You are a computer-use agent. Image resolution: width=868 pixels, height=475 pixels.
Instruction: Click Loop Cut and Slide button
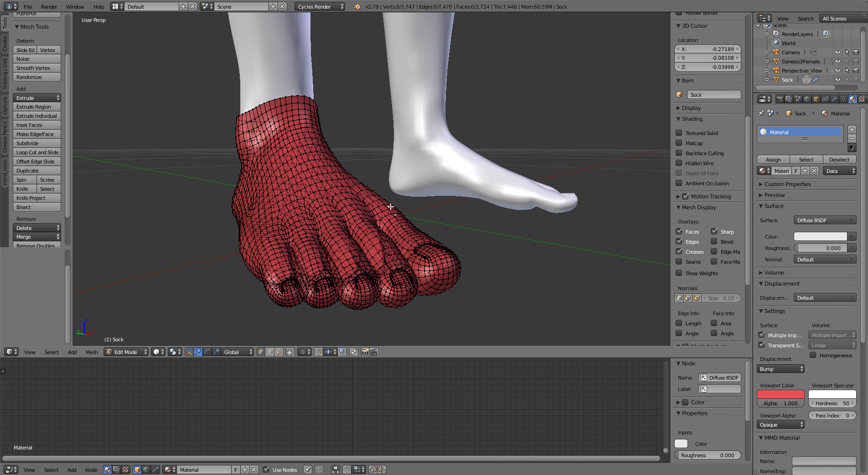coord(37,152)
